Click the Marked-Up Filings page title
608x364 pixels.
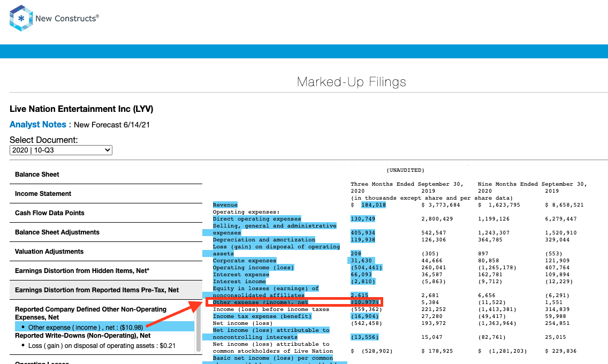(351, 82)
